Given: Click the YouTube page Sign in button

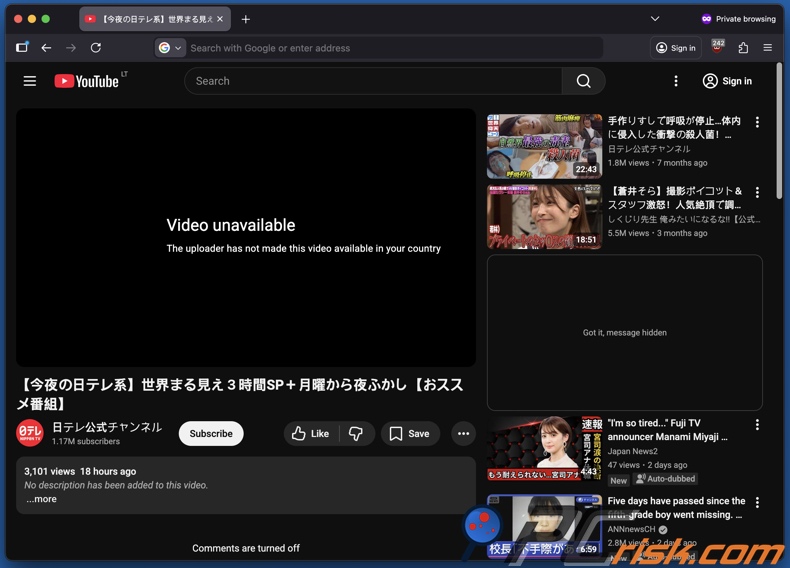Looking at the screenshot, I should point(727,81).
